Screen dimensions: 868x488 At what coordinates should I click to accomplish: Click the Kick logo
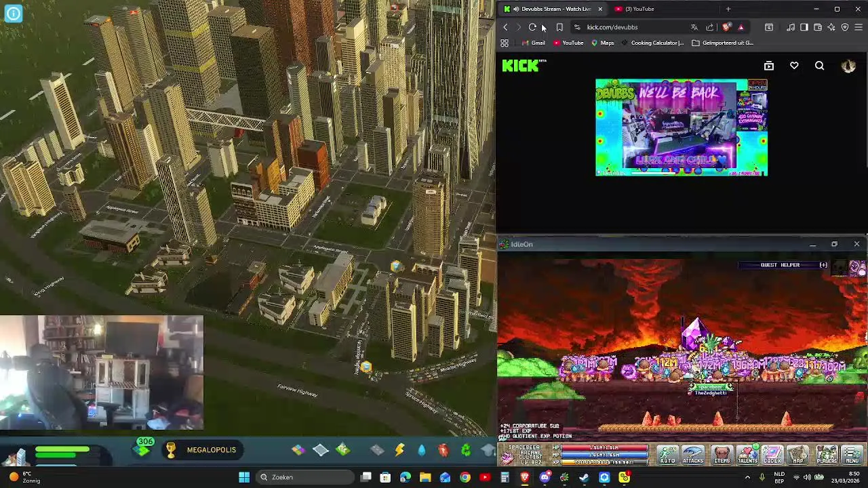[x=521, y=66]
